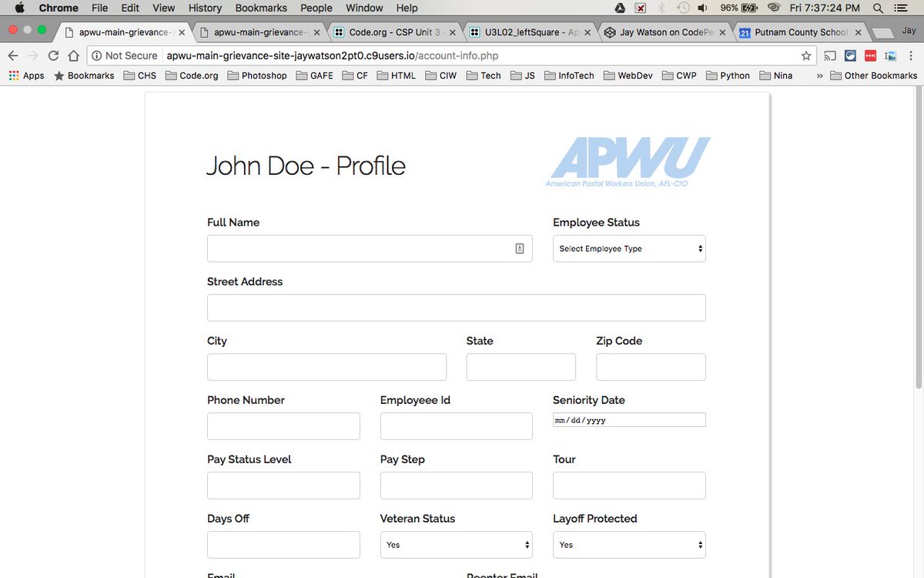
Task: Bookmark this page with the star icon
Action: tap(806, 55)
